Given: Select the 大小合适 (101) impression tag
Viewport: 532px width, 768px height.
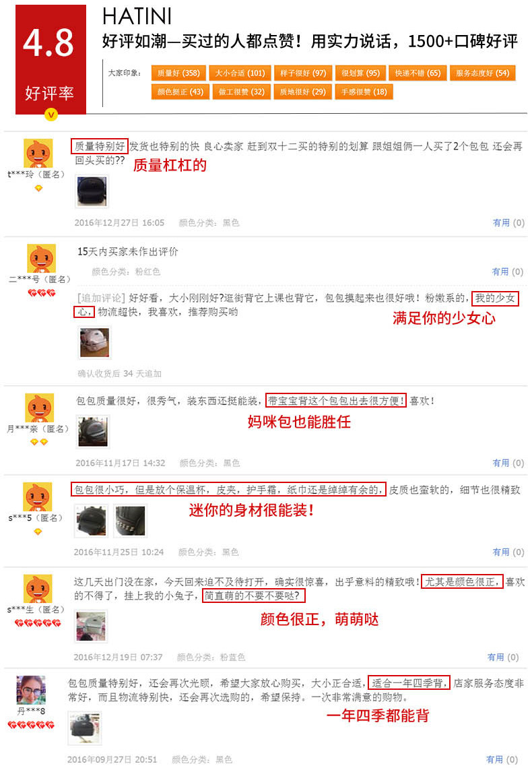Looking at the screenshot, I should pyautogui.click(x=240, y=73).
